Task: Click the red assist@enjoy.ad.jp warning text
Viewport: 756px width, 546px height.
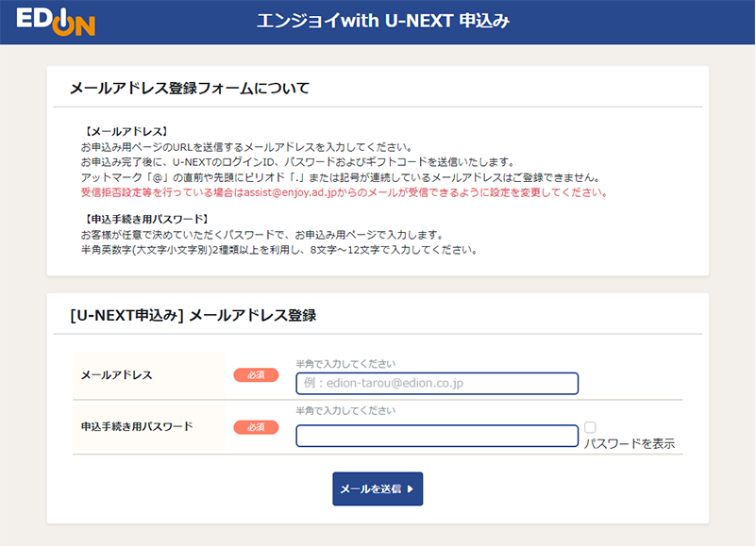Action: tap(343, 192)
